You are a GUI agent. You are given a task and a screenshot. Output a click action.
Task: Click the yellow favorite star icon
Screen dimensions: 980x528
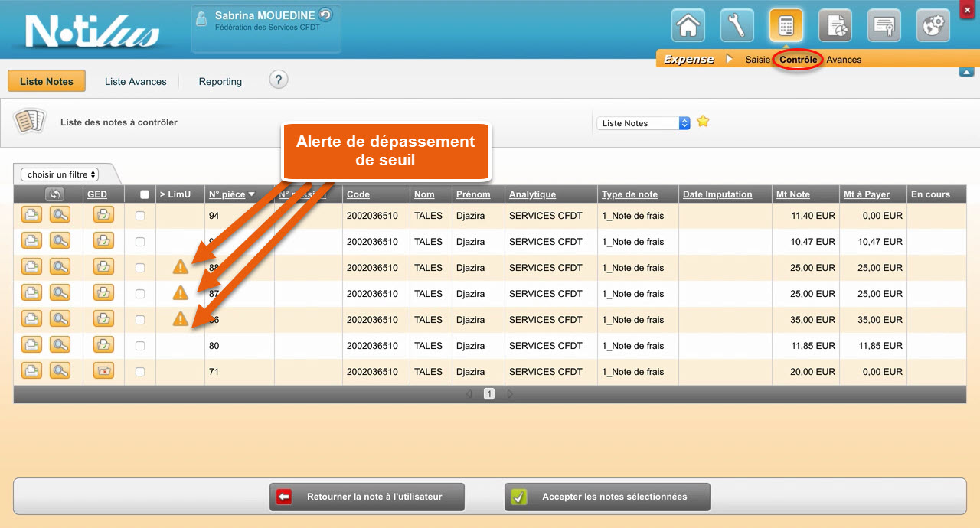(703, 122)
